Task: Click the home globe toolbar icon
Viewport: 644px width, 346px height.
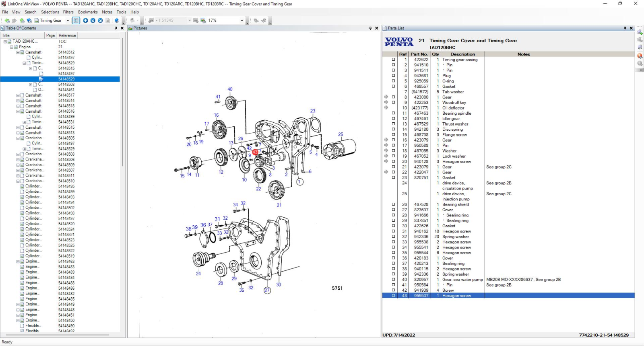Action: click(x=29, y=21)
